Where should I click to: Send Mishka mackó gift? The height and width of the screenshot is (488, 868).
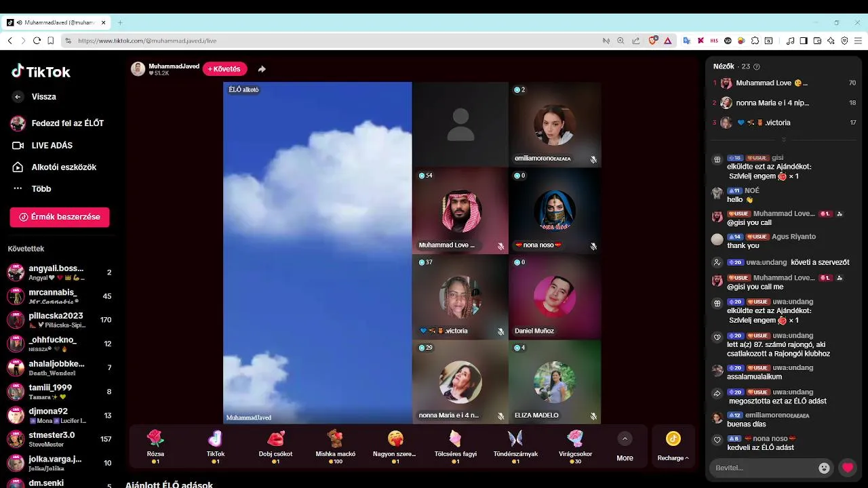pyautogui.click(x=335, y=447)
